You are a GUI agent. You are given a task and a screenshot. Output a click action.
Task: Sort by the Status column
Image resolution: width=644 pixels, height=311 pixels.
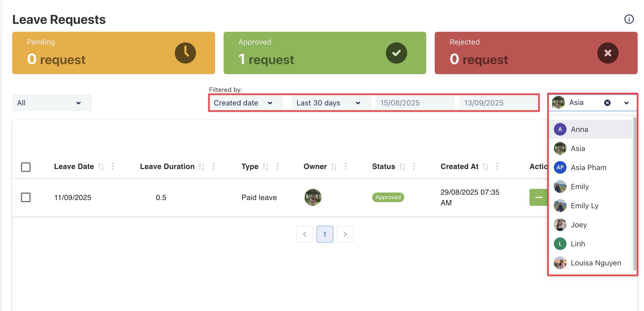[x=402, y=167]
